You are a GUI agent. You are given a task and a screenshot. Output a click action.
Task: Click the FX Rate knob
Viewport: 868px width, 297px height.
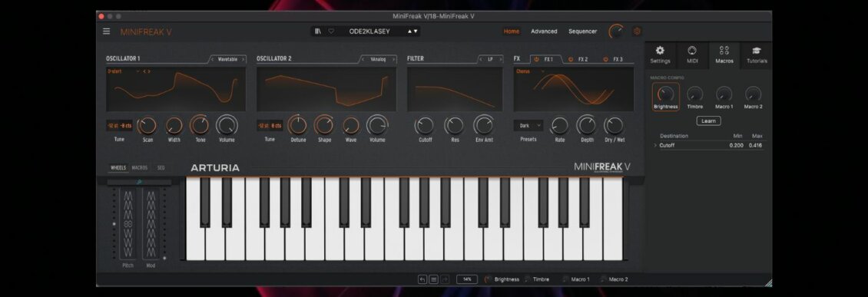tap(560, 126)
